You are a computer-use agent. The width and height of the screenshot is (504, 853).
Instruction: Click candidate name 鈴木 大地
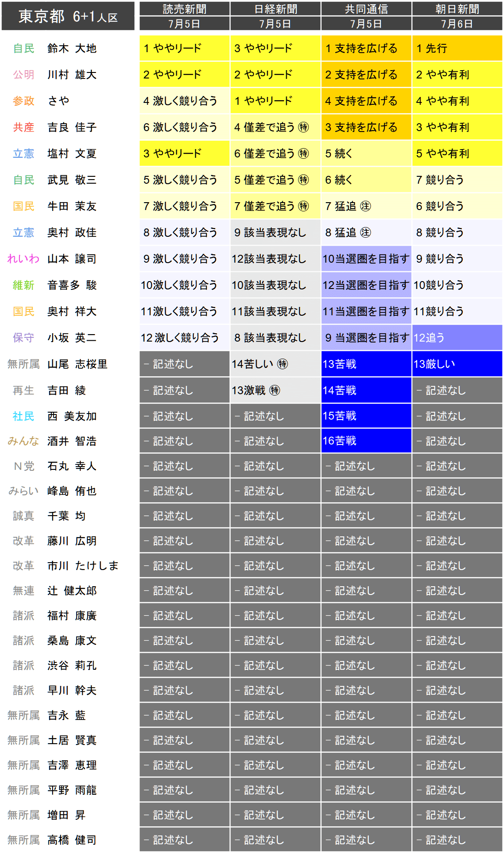(x=72, y=48)
